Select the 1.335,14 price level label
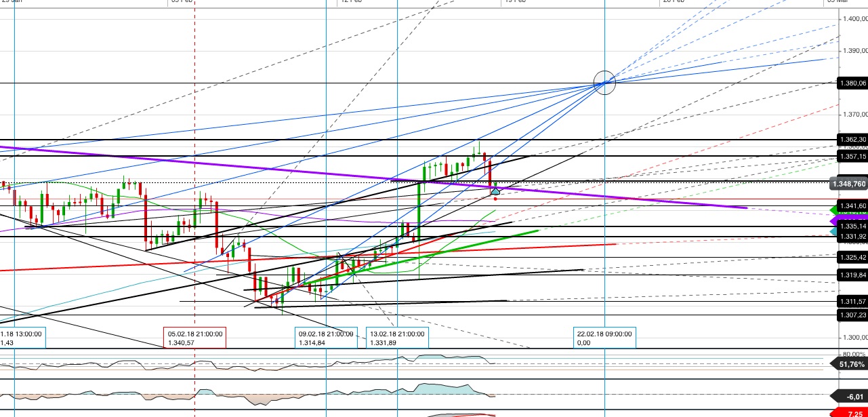Screen dimensions: 868x417 (x=852, y=226)
